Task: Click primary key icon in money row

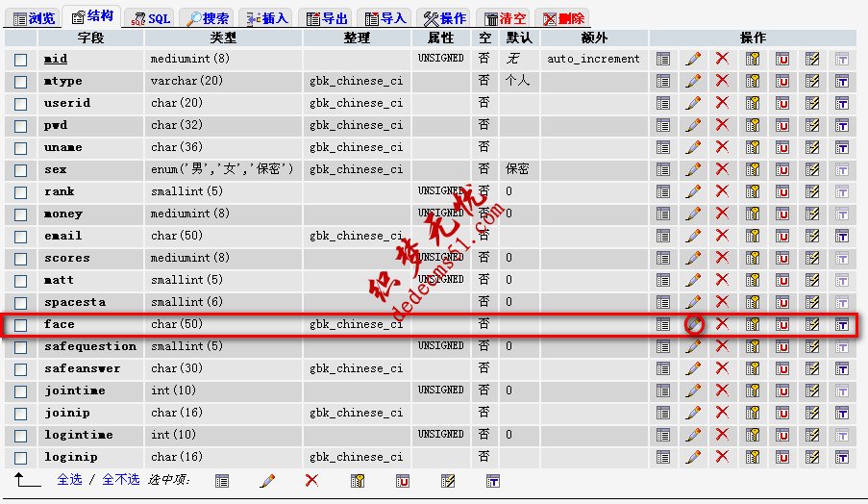Action: click(753, 214)
